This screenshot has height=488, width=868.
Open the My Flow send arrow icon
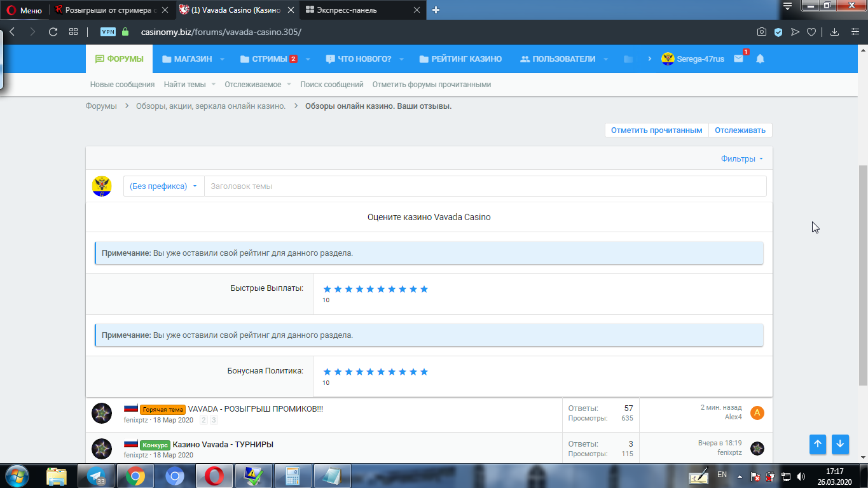pos(795,32)
